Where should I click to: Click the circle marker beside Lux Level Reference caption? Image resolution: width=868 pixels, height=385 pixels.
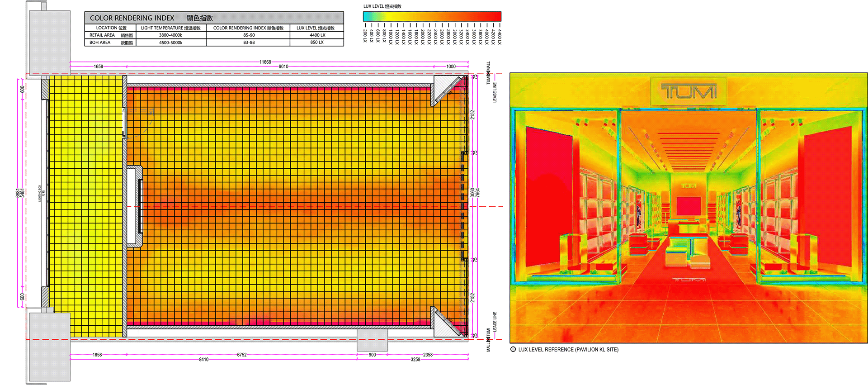point(513,349)
